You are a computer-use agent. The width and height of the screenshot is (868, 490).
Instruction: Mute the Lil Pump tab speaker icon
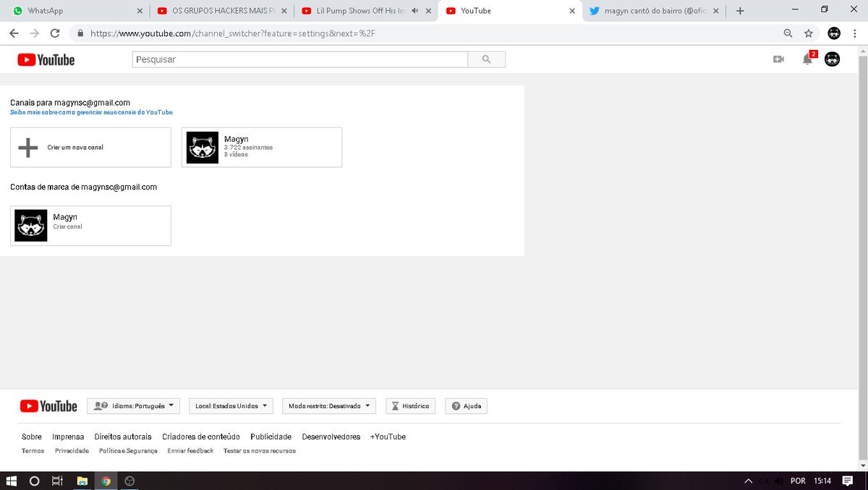click(414, 11)
